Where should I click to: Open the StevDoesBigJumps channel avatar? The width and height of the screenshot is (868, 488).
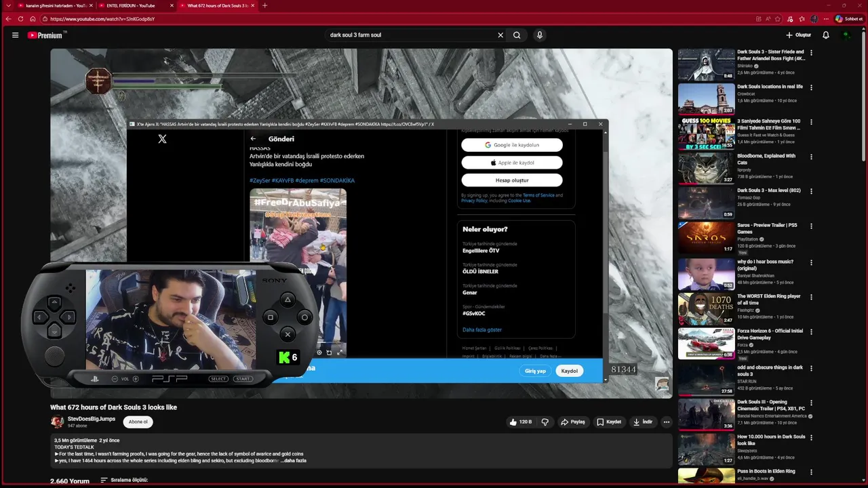coord(57,422)
